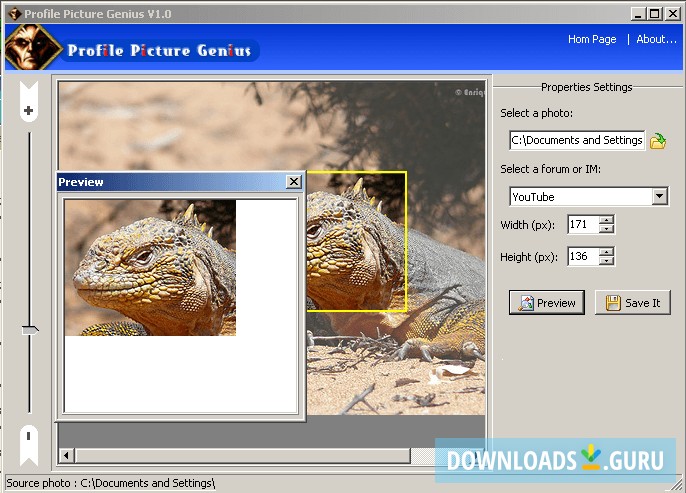
Task: Click the zoom slider handle
Action: [30, 330]
